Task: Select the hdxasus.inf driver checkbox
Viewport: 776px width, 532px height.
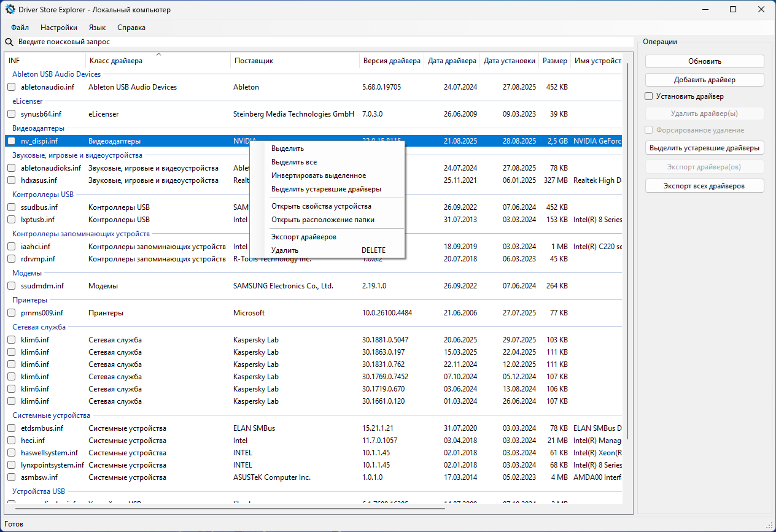Action: [12, 180]
